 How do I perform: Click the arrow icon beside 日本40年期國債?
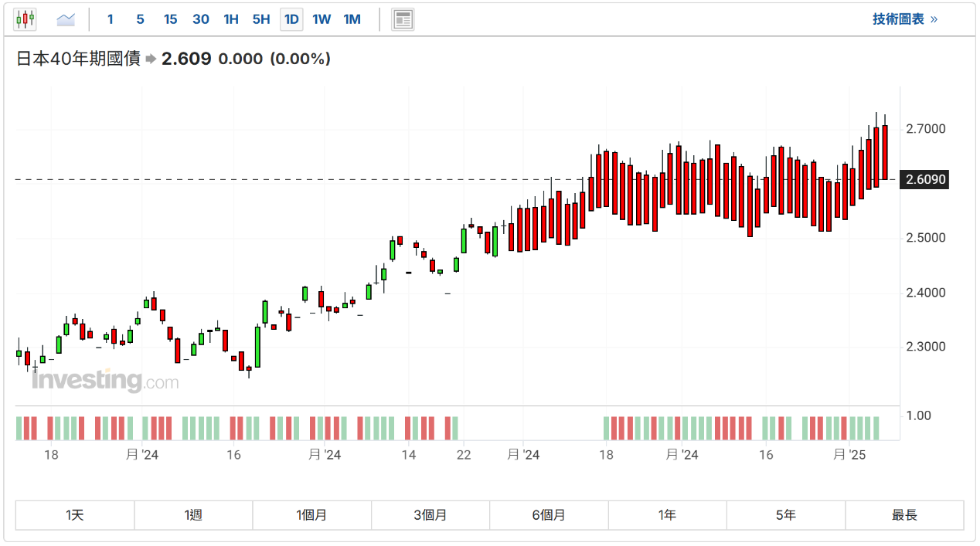tap(151, 59)
